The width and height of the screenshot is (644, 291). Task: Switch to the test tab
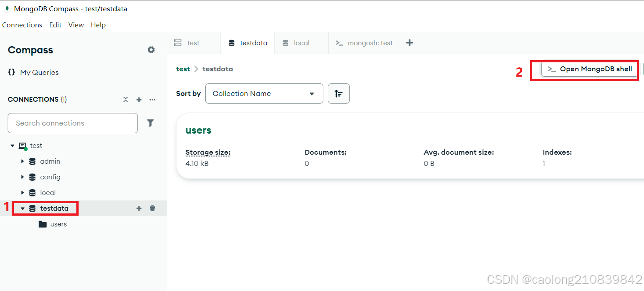[193, 43]
